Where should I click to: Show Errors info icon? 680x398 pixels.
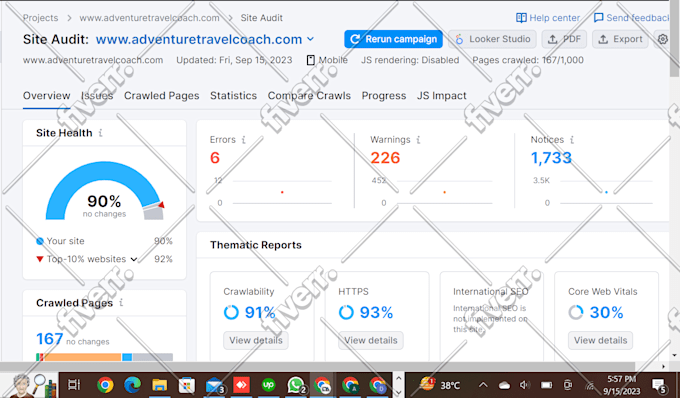click(243, 140)
